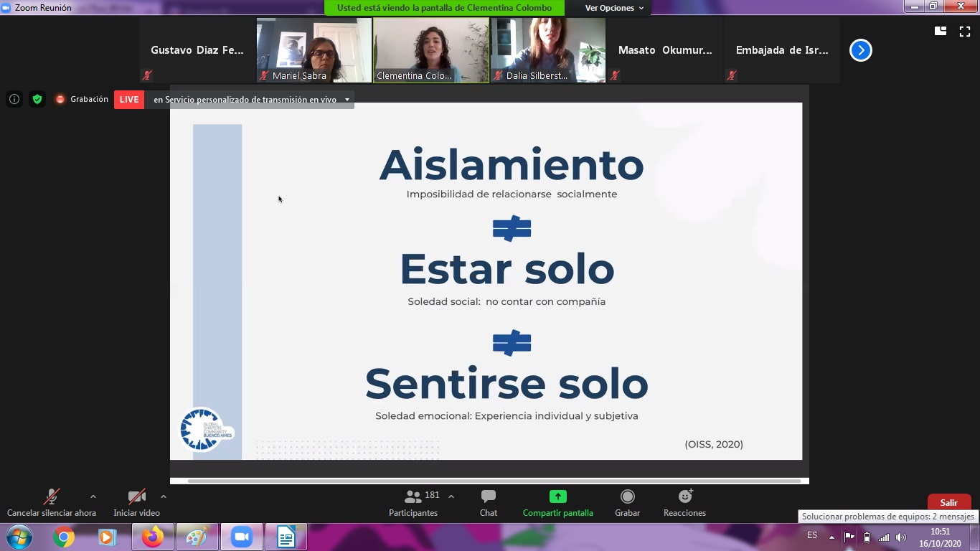
Task: Click Global Shapers Buenos Aires logo
Action: 204,430
